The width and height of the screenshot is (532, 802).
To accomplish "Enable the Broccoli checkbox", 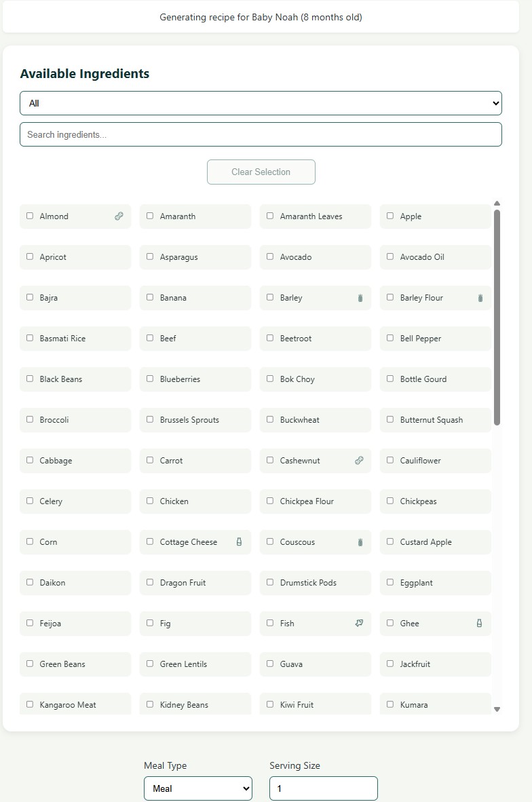I will [30, 419].
